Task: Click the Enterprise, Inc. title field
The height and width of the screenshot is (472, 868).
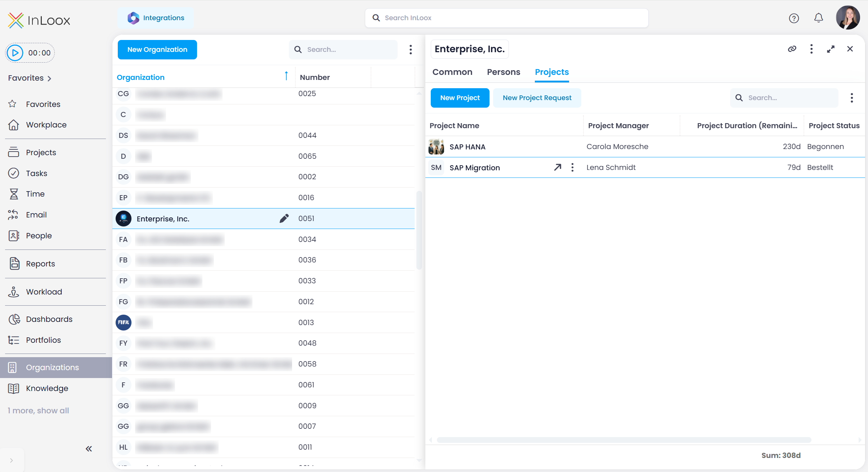Action: [470, 49]
